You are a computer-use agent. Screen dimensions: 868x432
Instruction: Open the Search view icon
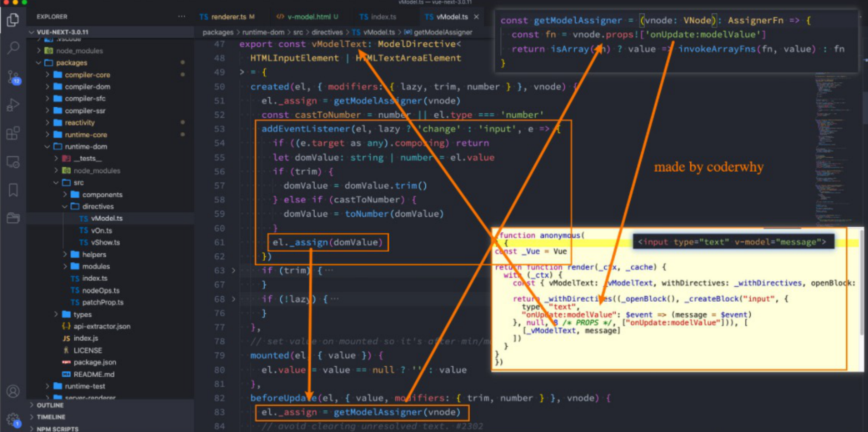click(13, 48)
